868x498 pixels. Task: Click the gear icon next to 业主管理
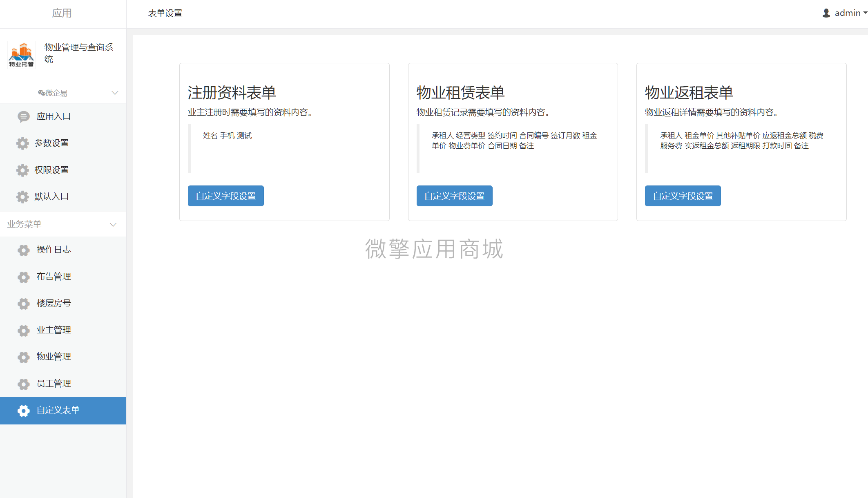pos(24,331)
